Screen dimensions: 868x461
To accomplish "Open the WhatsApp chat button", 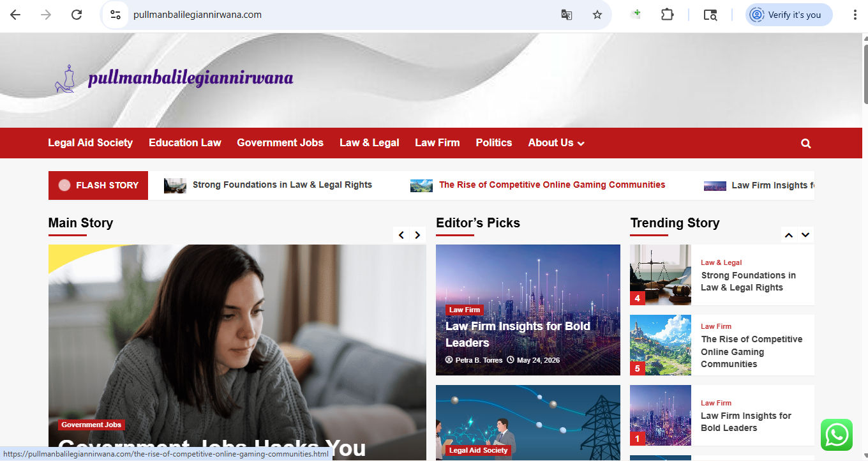I will click(837, 435).
